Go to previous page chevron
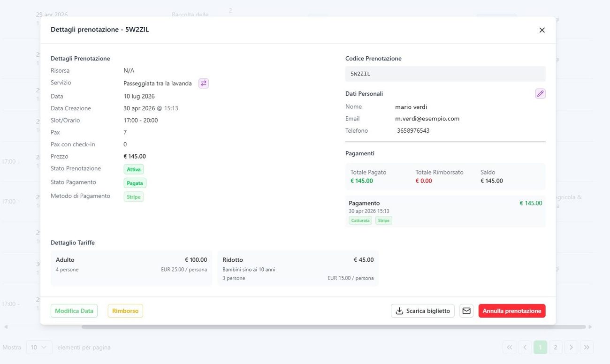Viewport: 610px width, 364px height. [x=525, y=348]
